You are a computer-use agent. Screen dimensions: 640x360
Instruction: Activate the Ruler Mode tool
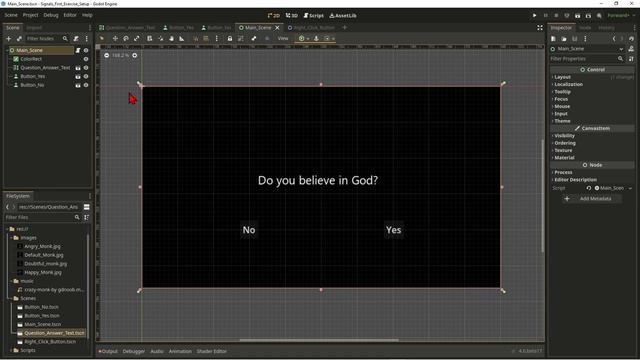pos(182,38)
